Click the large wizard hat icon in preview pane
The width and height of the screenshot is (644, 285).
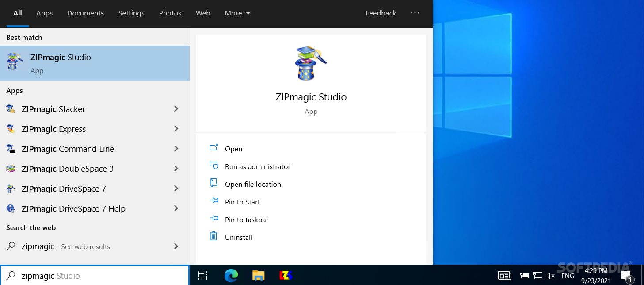pyautogui.click(x=311, y=63)
